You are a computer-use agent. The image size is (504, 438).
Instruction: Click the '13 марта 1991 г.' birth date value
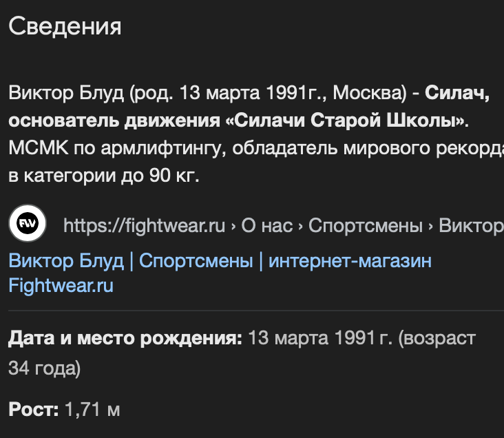coord(320,338)
